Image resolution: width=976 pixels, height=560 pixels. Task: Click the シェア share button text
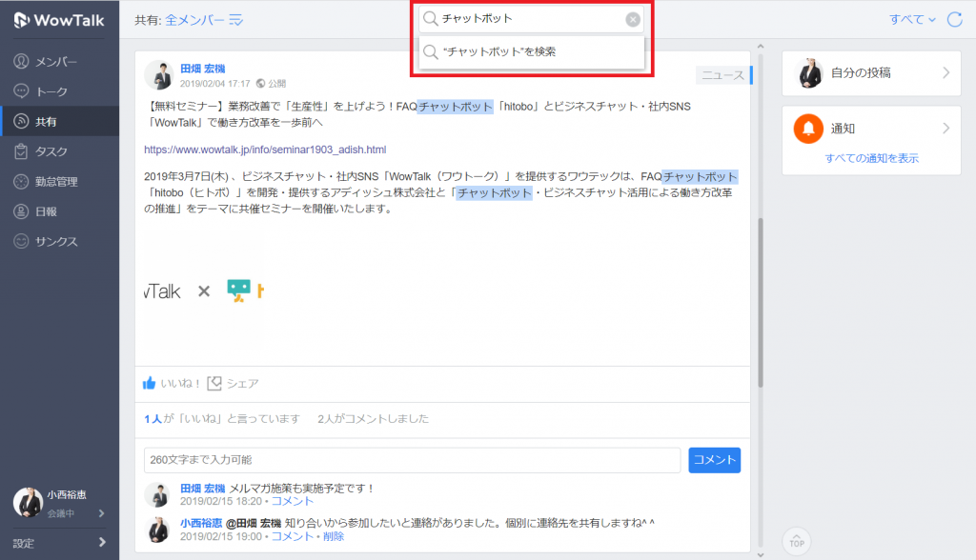[242, 383]
